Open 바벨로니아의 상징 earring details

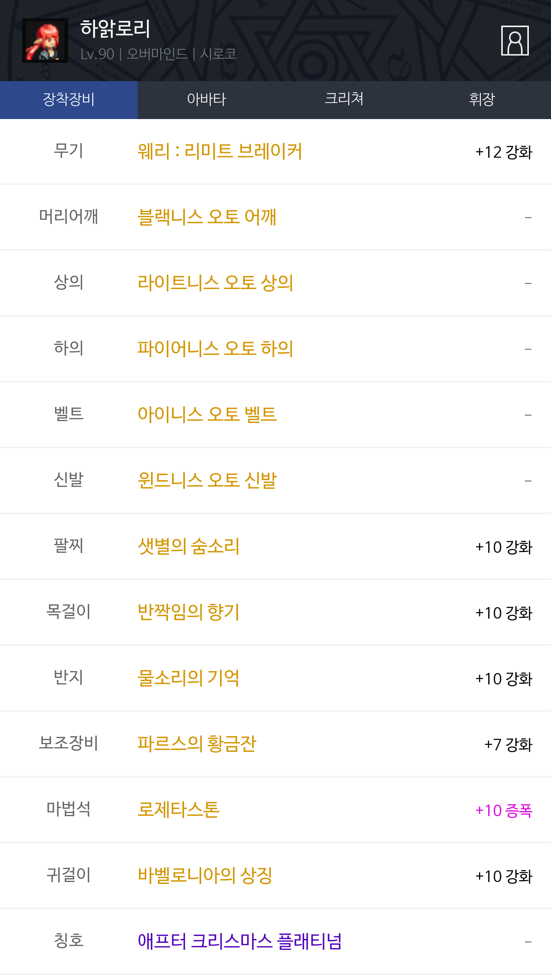(205, 875)
